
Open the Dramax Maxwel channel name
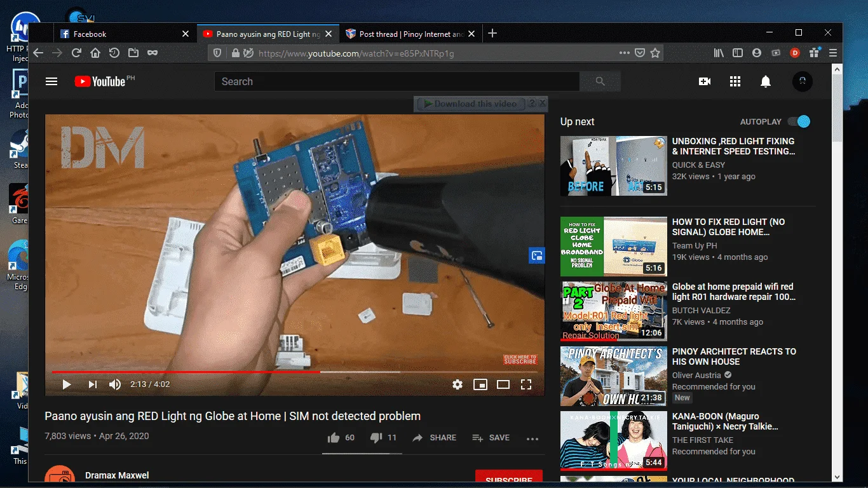point(117,475)
